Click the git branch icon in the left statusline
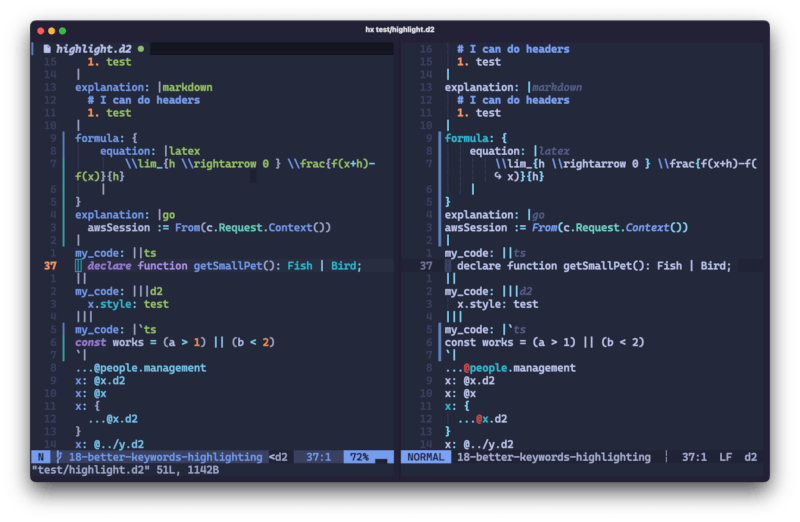The image size is (800, 522). coord(61,457)
